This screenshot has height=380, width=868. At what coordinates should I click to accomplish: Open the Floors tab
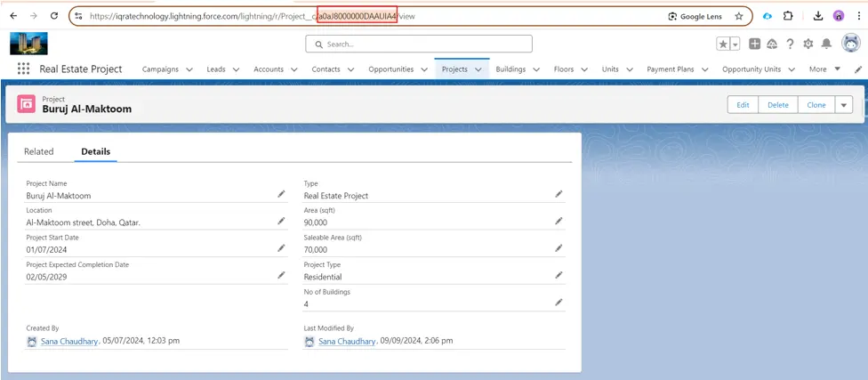tap(564, 69)
